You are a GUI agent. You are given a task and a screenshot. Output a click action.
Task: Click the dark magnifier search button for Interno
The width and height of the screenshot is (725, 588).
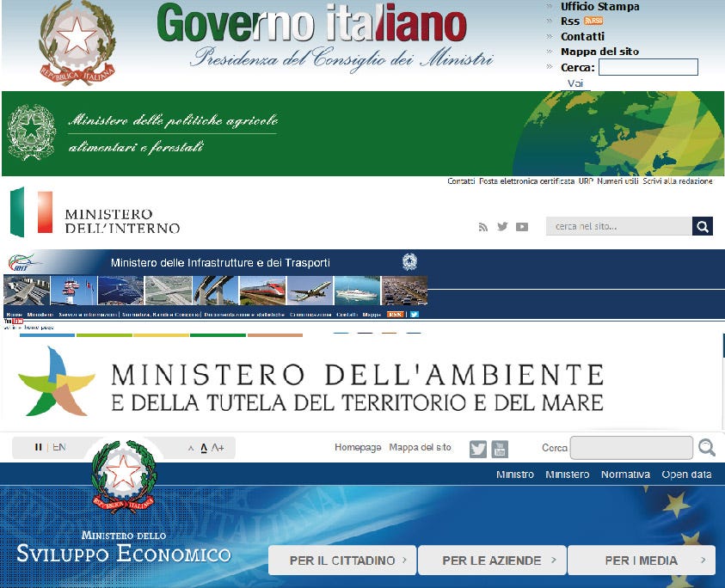[x=703, y=226]
